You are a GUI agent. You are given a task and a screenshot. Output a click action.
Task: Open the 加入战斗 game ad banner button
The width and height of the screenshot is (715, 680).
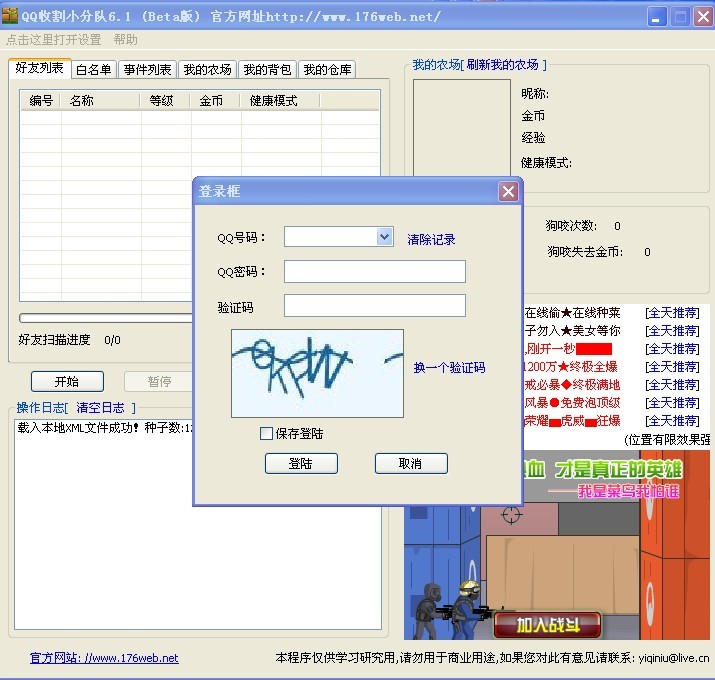coord(546,626)
